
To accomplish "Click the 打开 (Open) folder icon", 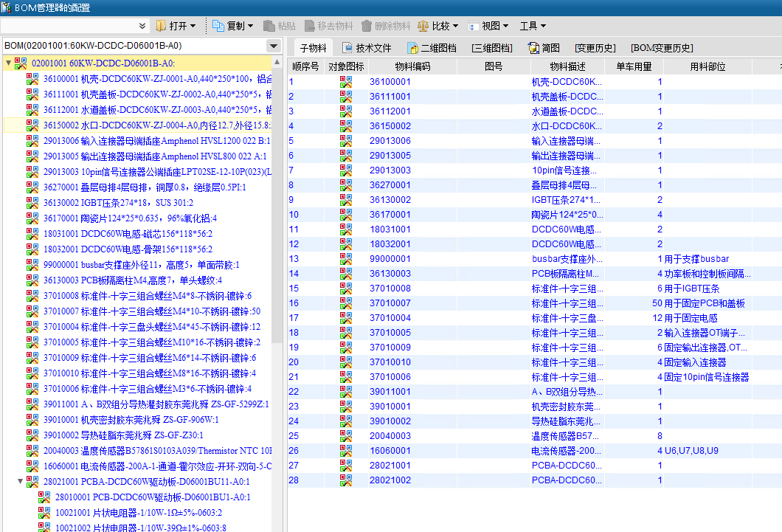I will point(161,26).
